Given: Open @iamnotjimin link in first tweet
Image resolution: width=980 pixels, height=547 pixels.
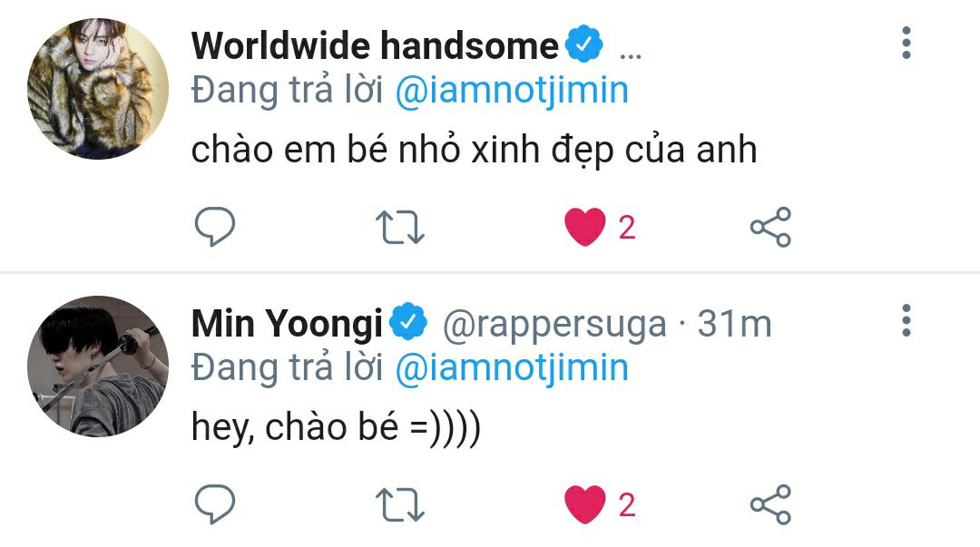Looking at the screenshot, I should (512, 91).
